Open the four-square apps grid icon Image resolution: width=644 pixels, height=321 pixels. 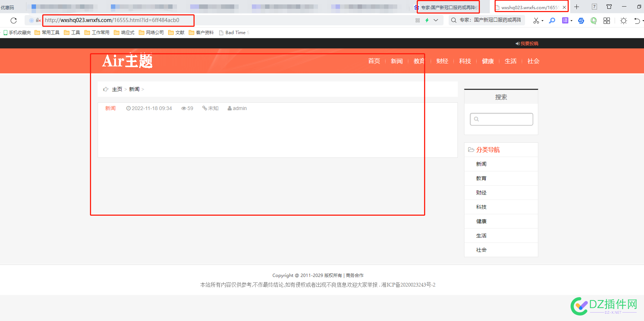607,21
